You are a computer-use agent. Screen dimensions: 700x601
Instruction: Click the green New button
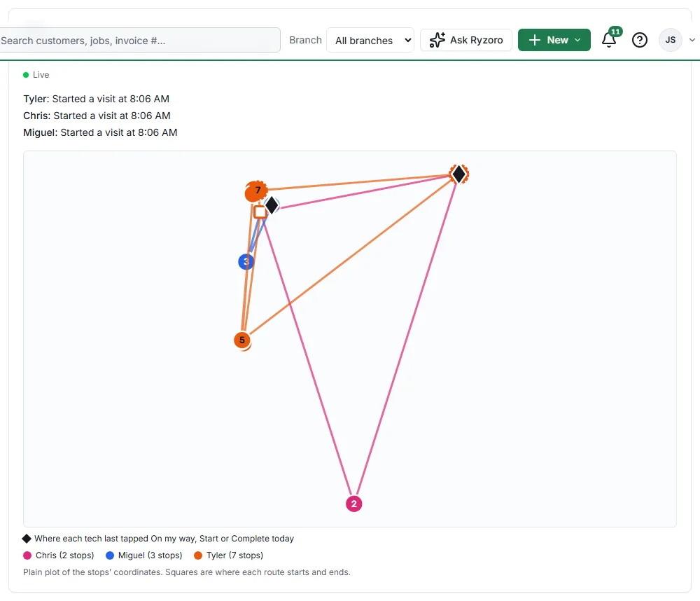pos(554,40)
